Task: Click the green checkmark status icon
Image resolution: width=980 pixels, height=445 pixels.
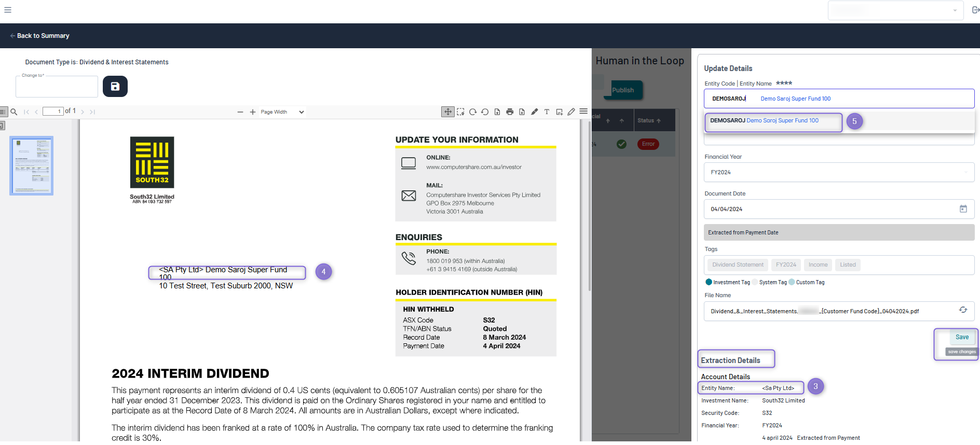Action: click(621, 144)
